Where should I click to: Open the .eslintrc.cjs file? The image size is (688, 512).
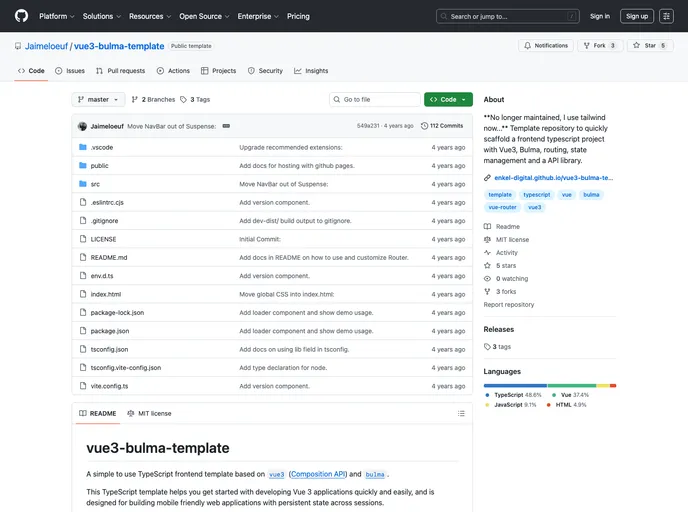coord(107,203)
